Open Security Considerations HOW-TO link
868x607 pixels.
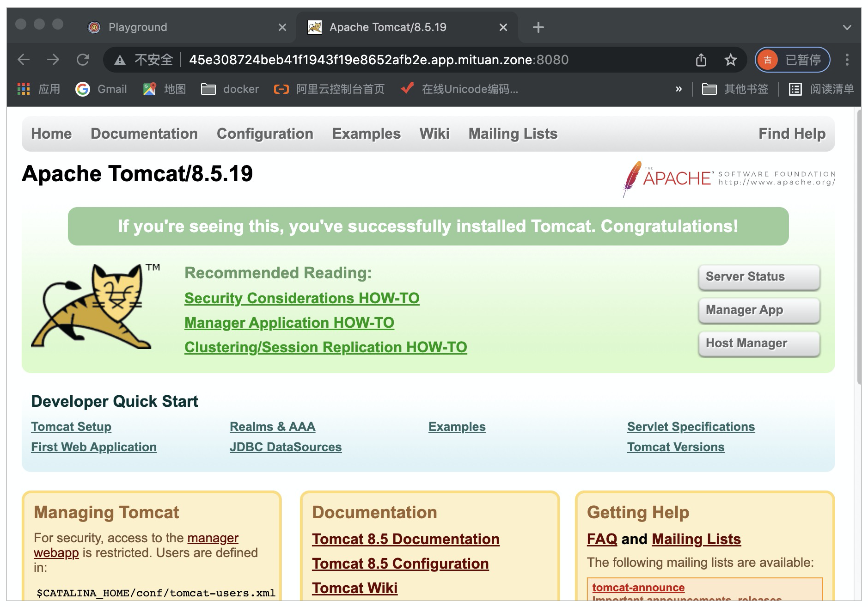click(302, 298)
